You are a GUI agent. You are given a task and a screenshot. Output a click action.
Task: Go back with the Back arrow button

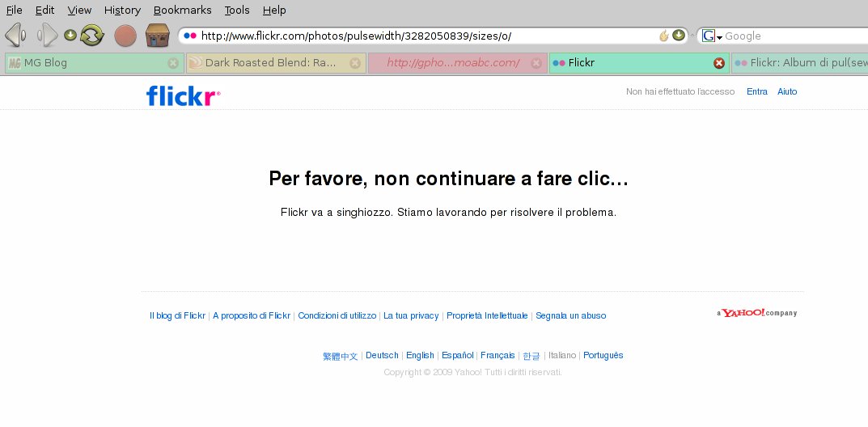point(15,36)
